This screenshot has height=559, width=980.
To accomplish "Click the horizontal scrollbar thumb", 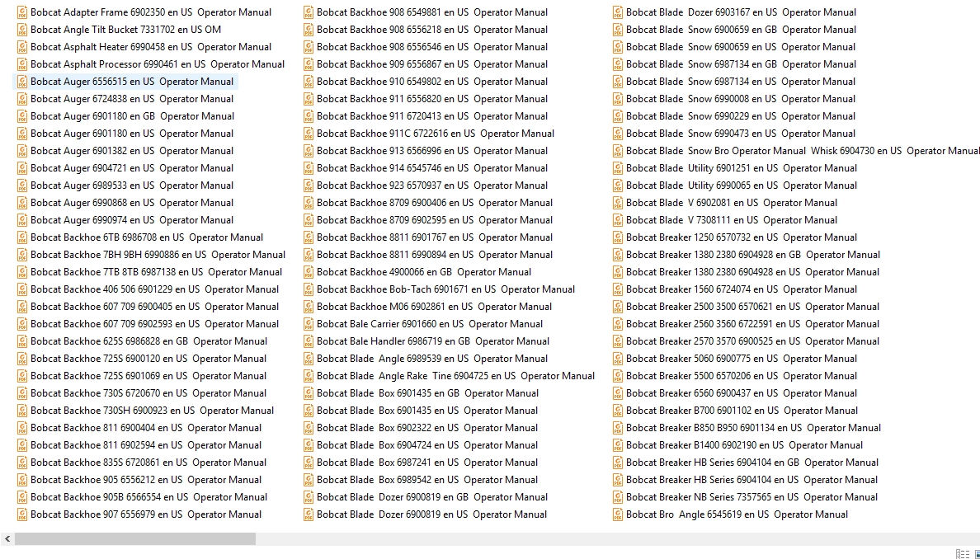I will point(135,538).
